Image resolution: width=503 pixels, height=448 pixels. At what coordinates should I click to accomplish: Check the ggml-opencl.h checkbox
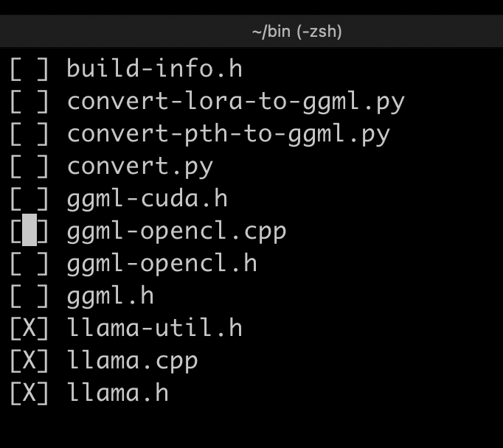click(30, 264)
